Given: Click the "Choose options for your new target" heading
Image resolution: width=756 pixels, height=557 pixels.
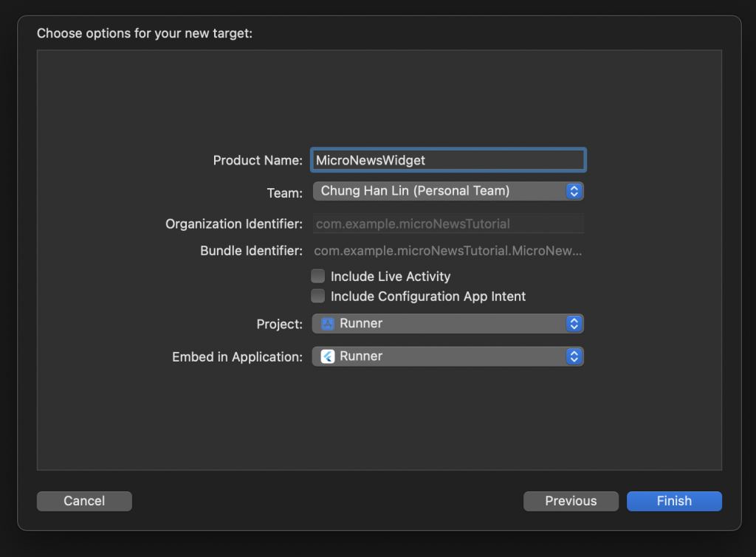Looking at the screenshot, I should tap(145, 33).
